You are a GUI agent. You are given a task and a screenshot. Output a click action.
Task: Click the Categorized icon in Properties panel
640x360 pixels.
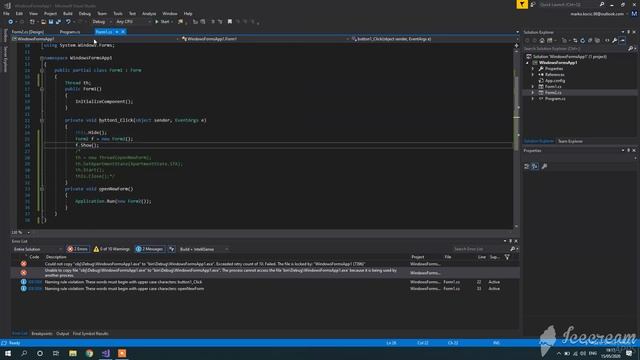point(527,166)
